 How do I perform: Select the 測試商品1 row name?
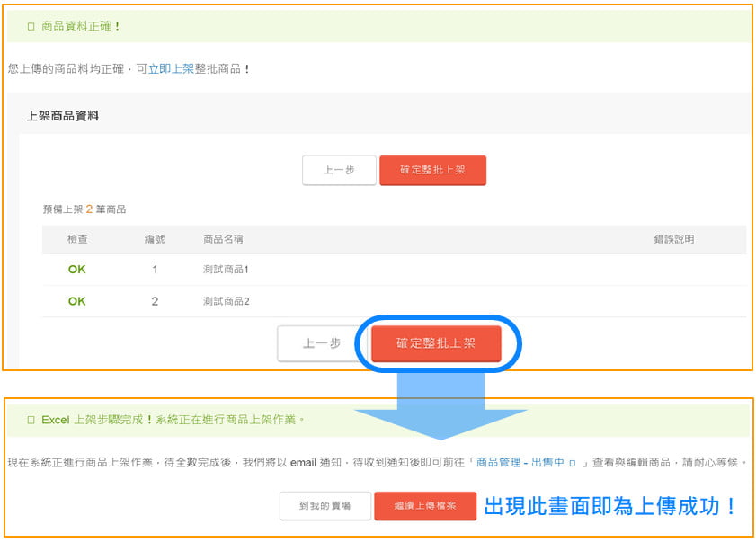[x=226, y=270]
